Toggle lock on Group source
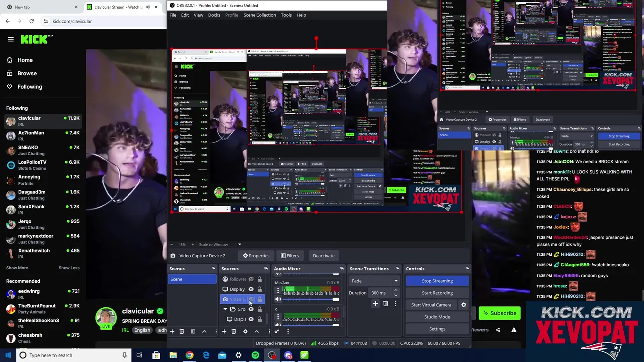Screen dimensions: 644x362 pos(260,309)
